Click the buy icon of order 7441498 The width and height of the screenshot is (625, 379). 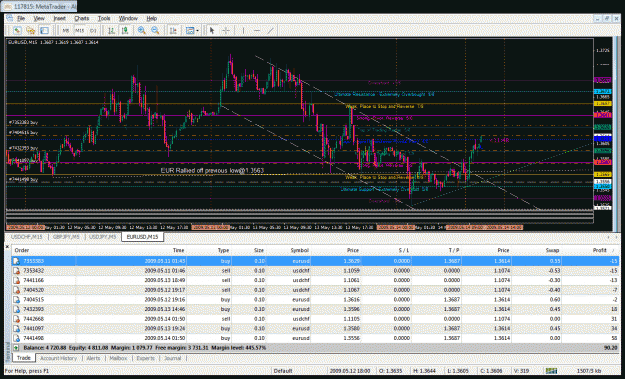click(16, 338)
